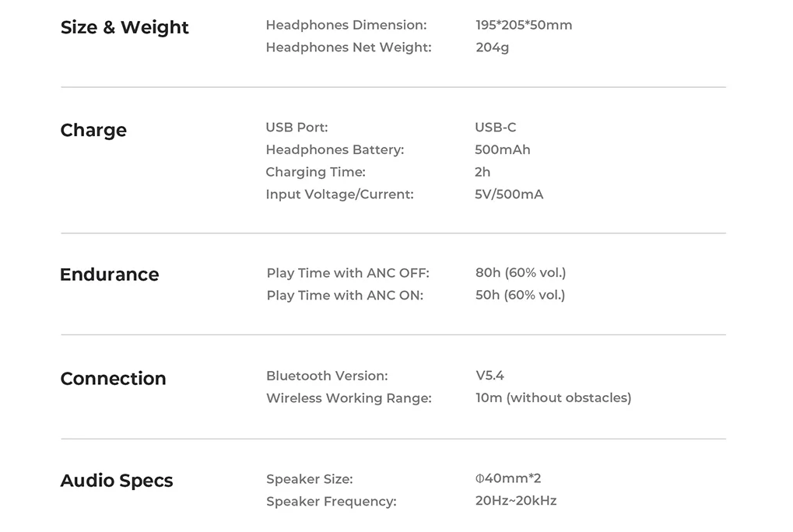Screen dimensions: 793x532
Task: Select the 50h (60% vol.) value
Action: [520, 295]
